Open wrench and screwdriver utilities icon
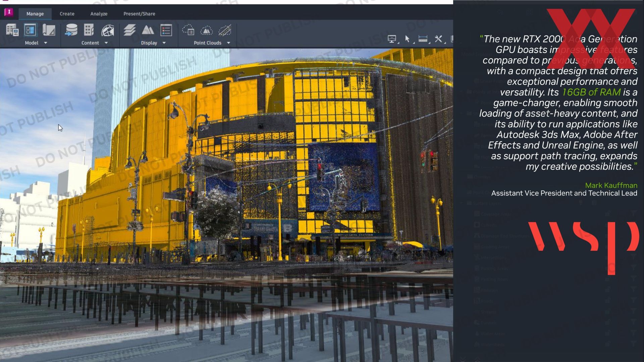 click(x=439, y=39)
